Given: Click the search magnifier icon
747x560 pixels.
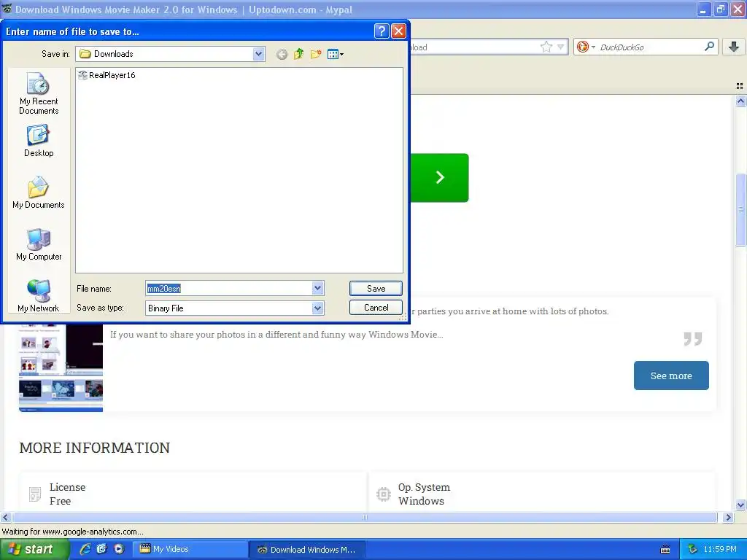Looking at the screenshot, I should (709, 46).
